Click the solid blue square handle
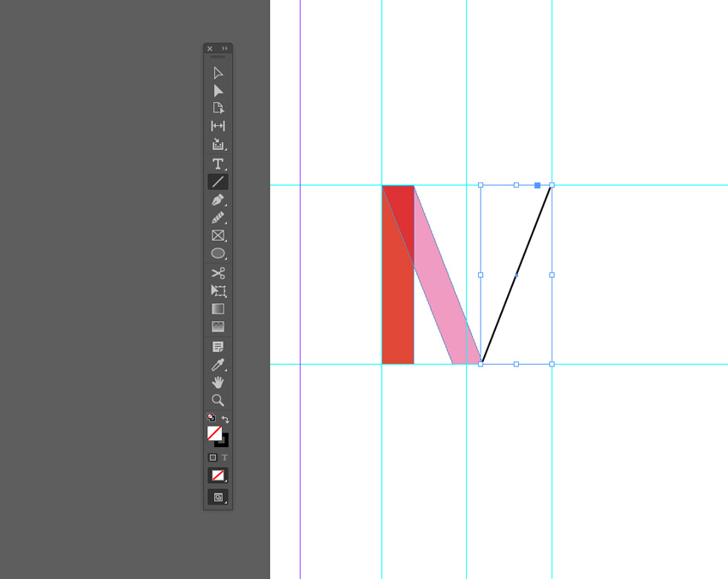 click(x=537, y=185)
